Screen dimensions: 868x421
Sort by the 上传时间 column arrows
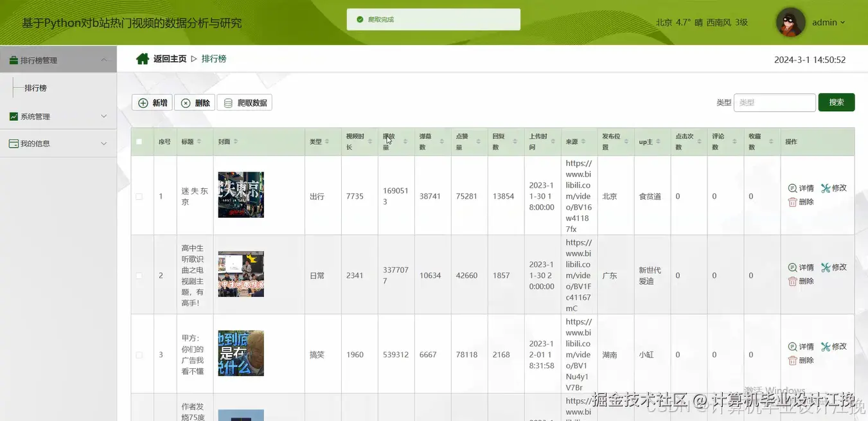[553, 141]
